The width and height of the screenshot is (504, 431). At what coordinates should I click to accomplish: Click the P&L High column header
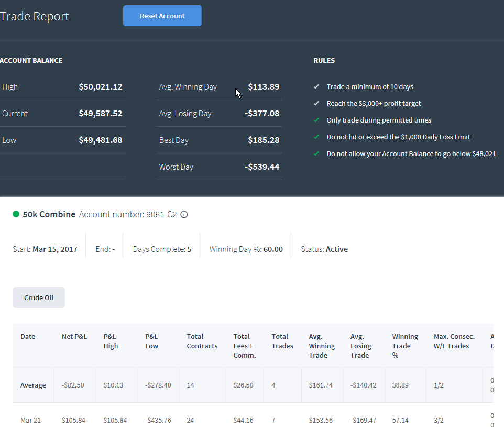point(111,341)
